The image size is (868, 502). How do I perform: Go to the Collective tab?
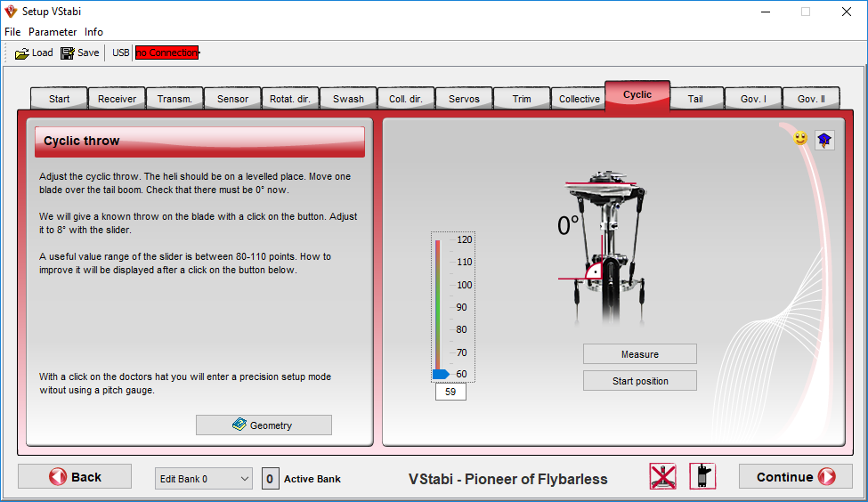[579, 99]
